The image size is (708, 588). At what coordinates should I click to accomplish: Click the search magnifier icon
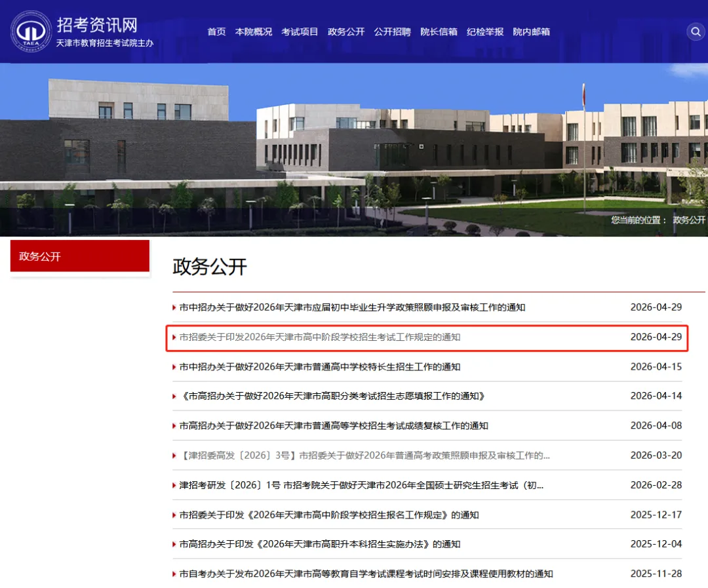coord(695,31)
